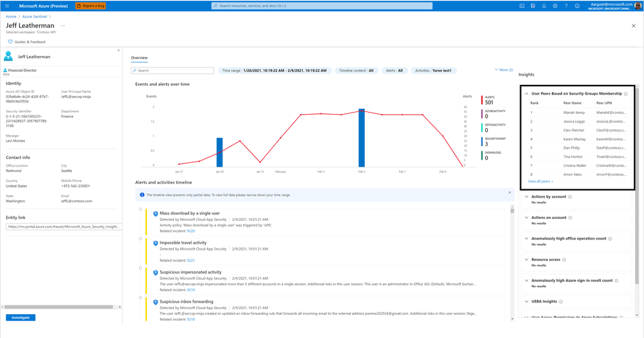Click info icon beside Actions on account
The height and width of the screenshot is (338, 644).
570,218
